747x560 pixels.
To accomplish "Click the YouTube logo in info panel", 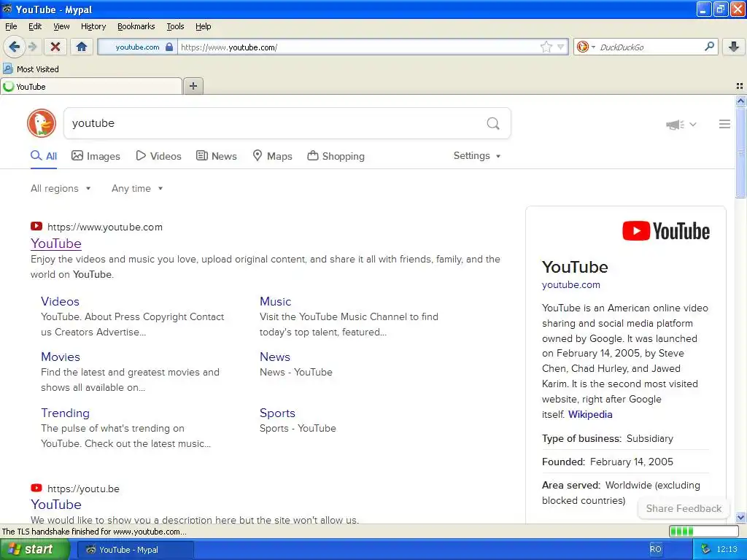I will [x=665, y=231].
